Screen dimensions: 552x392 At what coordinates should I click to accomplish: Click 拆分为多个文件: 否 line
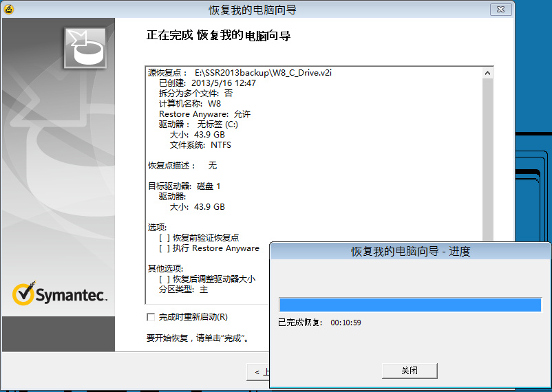pos(195,94)
